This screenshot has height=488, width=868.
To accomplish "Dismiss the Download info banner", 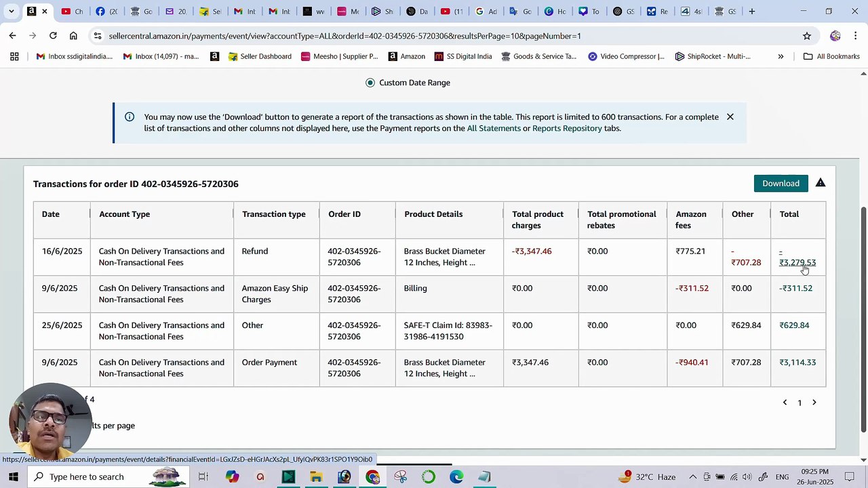I will 730,117.
